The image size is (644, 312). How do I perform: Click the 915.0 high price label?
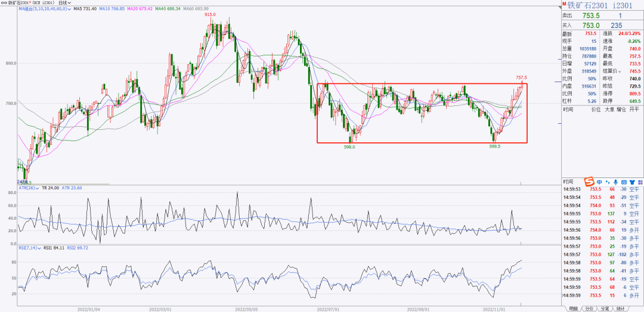coord(210,15)
